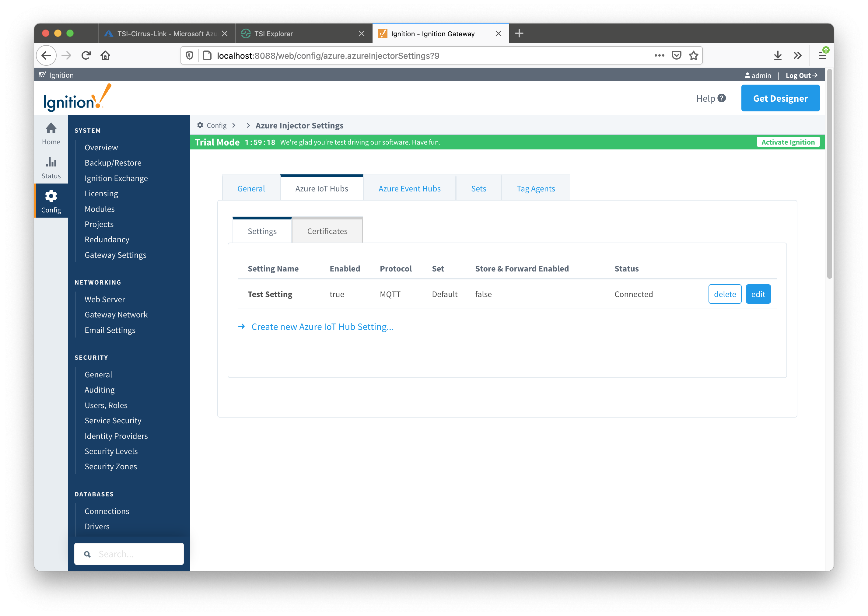Expand the toolbar overflow chevrons

[797, 56]
